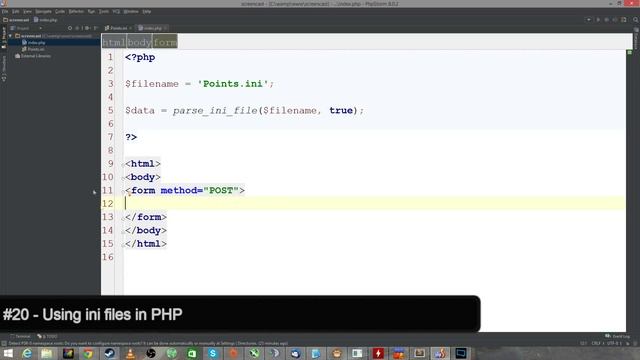Select the index.php editor tab
640x360 pixels.
click(151, 28)
